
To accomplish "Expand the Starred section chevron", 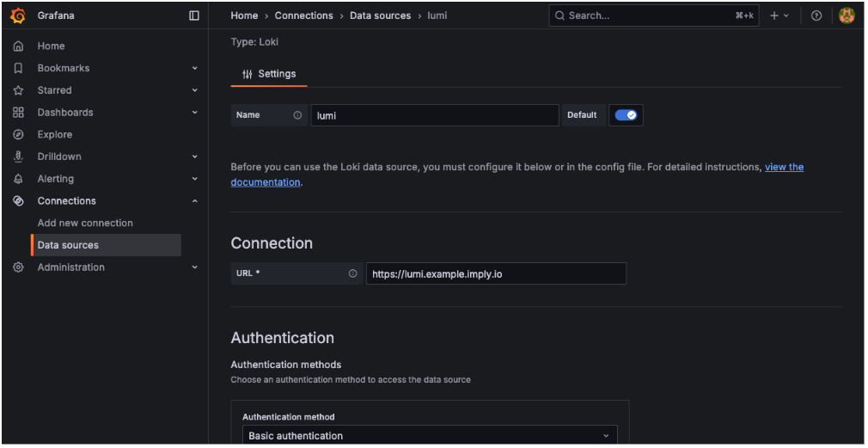I will 195,90.
